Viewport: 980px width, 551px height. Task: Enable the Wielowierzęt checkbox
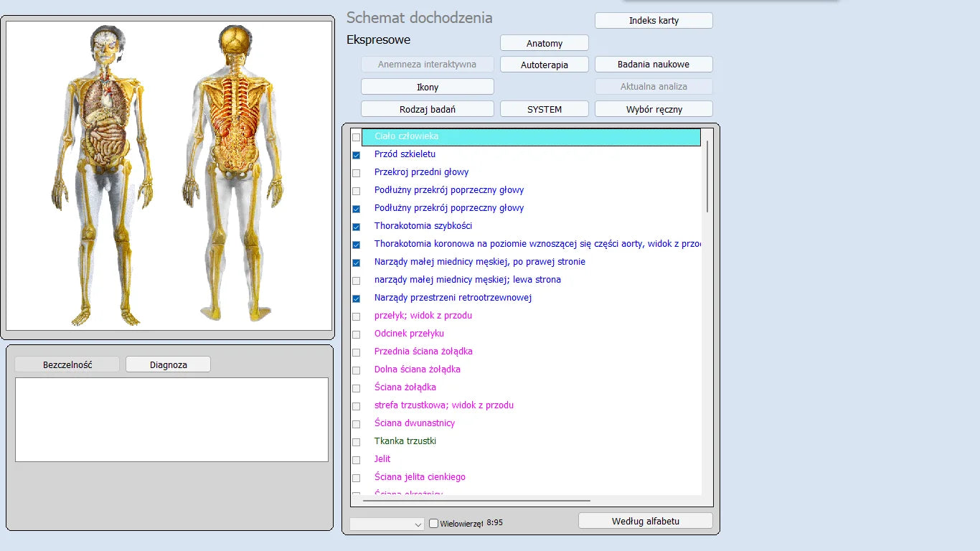click(433, 523)
